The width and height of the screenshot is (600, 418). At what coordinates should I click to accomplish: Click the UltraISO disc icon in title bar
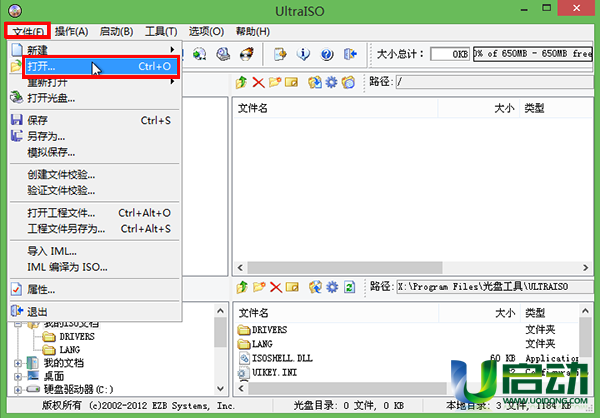click(15, 11)
